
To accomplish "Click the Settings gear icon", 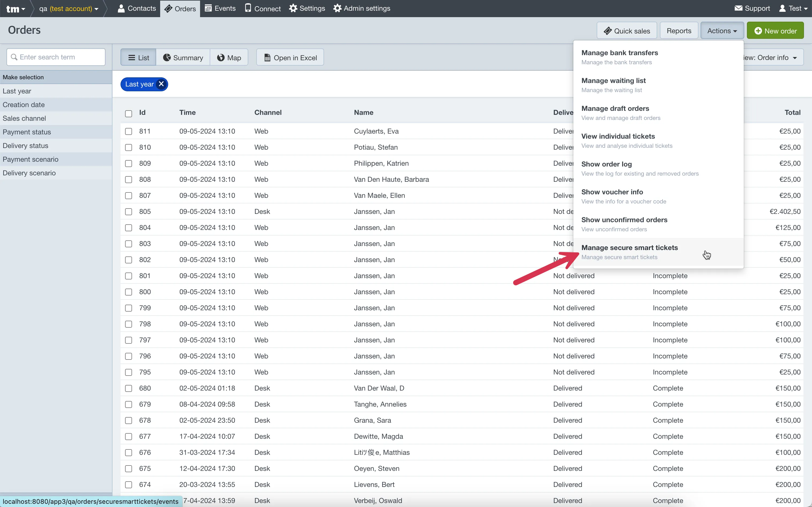I will (x=293, y=8).
